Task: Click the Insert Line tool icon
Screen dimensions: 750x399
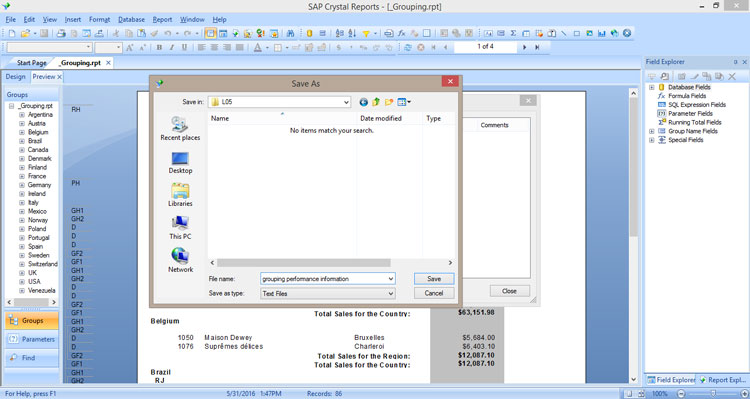Action: click(564, 33)
